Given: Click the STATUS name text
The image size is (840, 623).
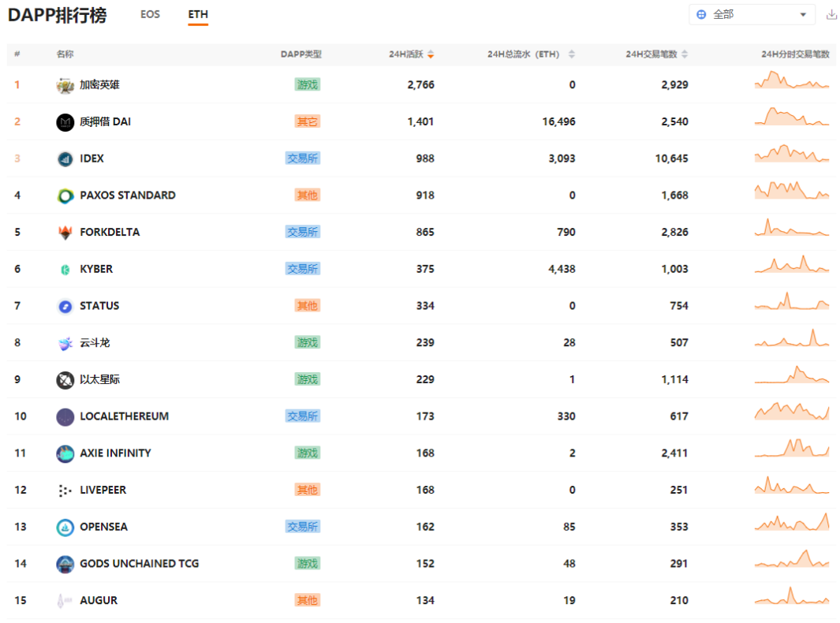Looking at the screenshot, I should click(99, 306).
